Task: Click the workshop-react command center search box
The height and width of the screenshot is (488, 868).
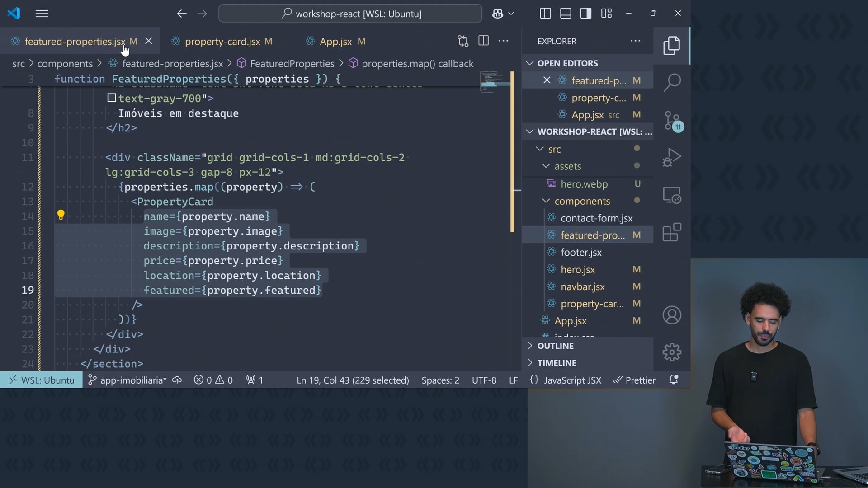Action: tap(350, 14)
